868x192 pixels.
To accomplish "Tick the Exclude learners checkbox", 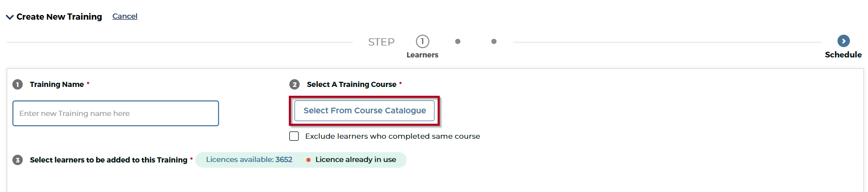I will pos(294,136).
